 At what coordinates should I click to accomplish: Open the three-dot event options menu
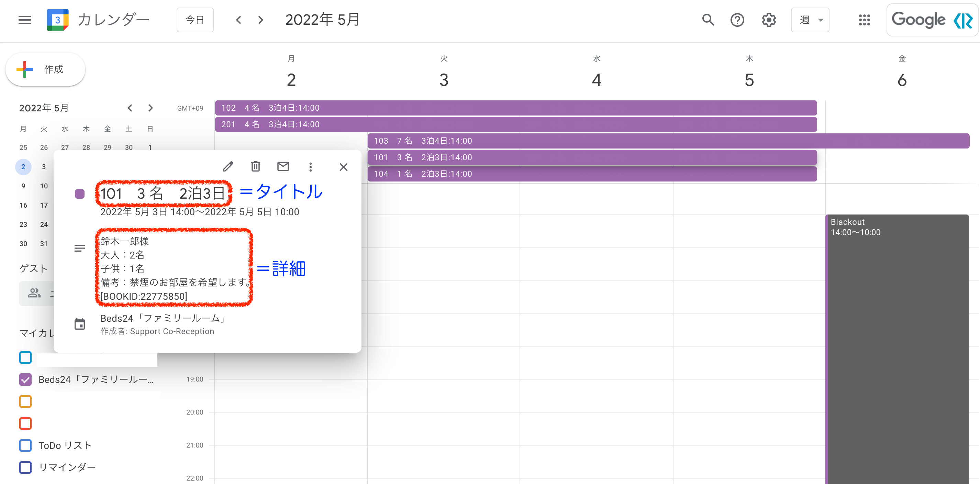(x=310, y=167)
